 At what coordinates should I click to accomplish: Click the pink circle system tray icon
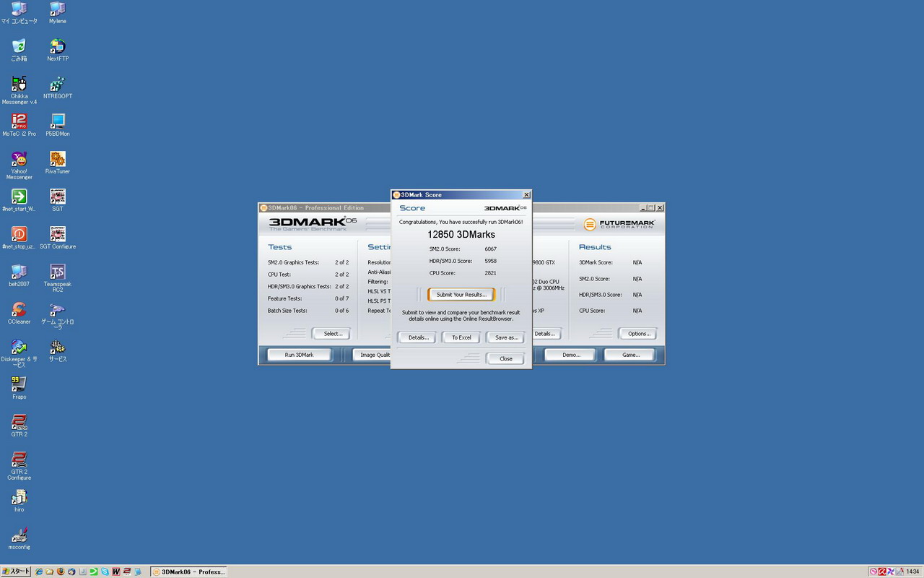pos(873,571)
